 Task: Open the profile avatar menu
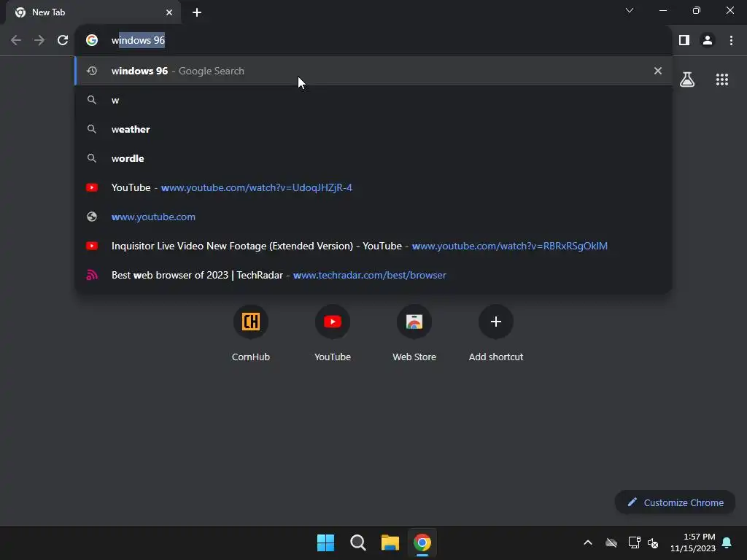pos(708,41)
